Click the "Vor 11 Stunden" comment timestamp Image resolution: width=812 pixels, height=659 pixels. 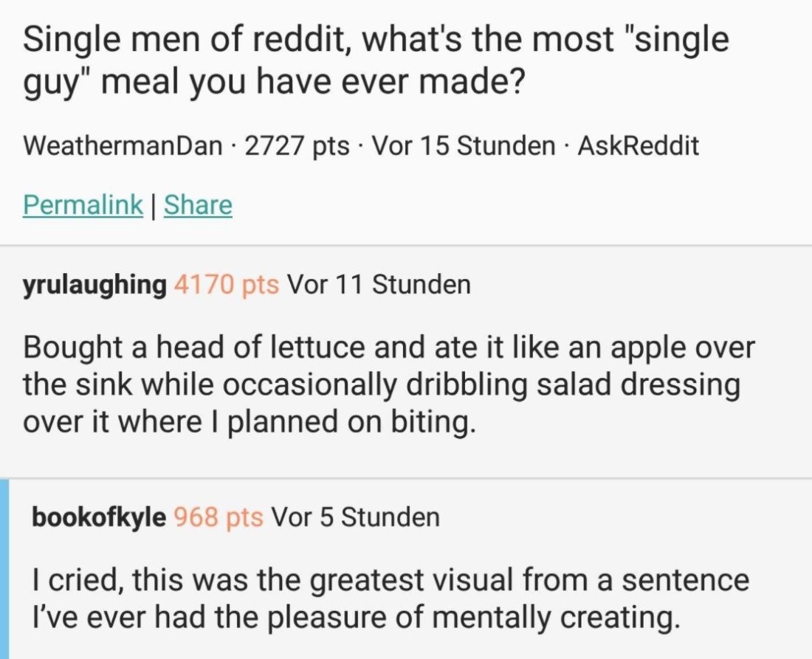click(x=378, y=284)
